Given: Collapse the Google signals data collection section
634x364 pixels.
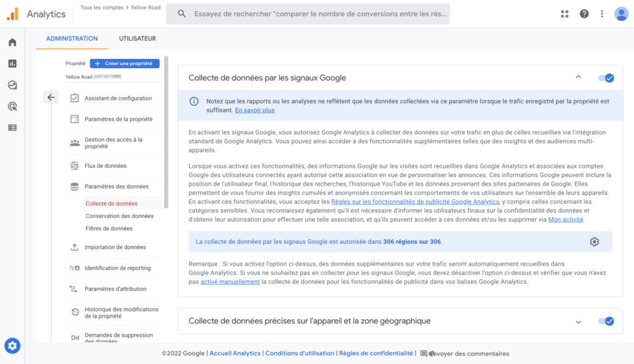Looking at the screenshot, I should click(578, 77).
